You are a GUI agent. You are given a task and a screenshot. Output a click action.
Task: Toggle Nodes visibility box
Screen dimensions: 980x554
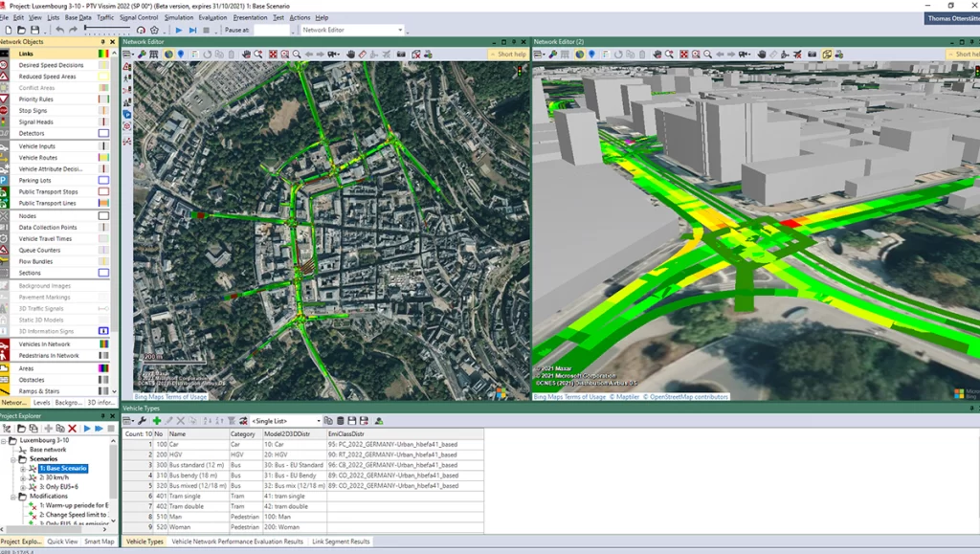coord(103,215)
